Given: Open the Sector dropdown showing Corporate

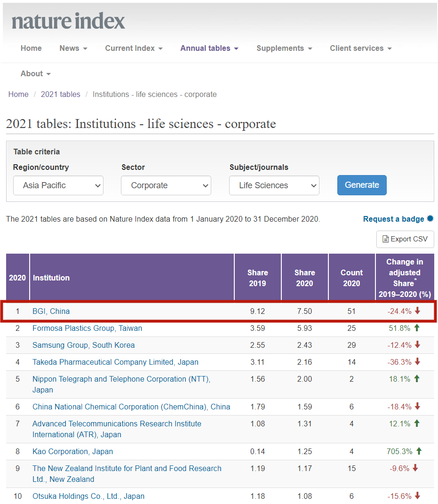Looking at the screenshot, I should (x=166, y=185).
